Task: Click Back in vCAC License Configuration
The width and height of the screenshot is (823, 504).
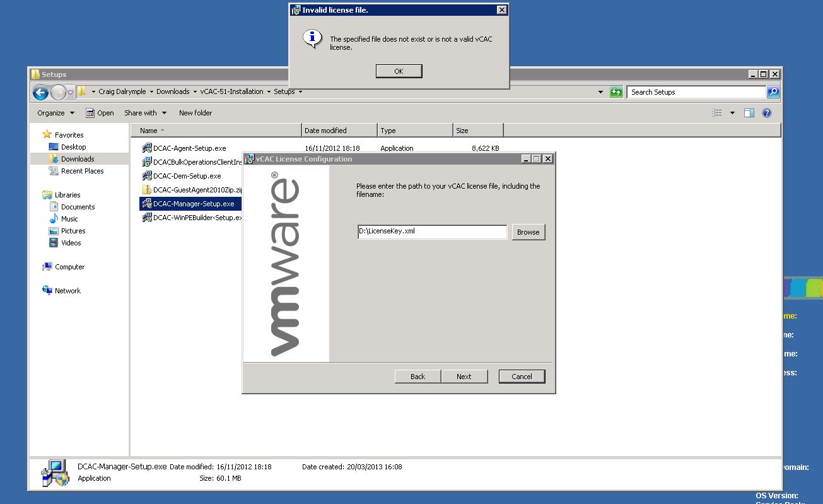Action: (x=417, y=377)
